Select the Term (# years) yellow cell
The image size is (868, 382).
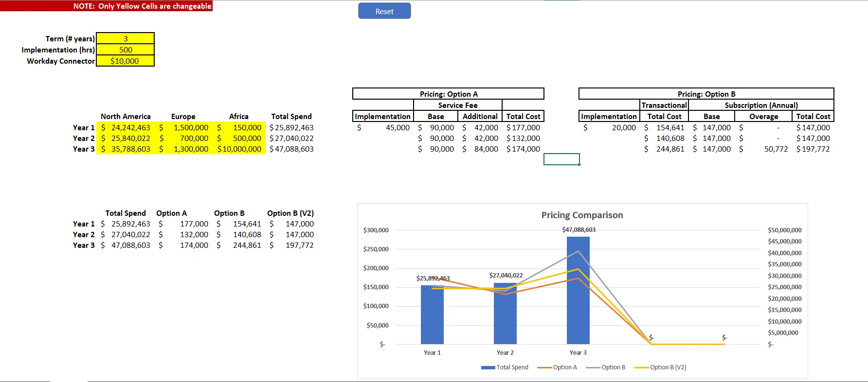click(x=126, y=38)
